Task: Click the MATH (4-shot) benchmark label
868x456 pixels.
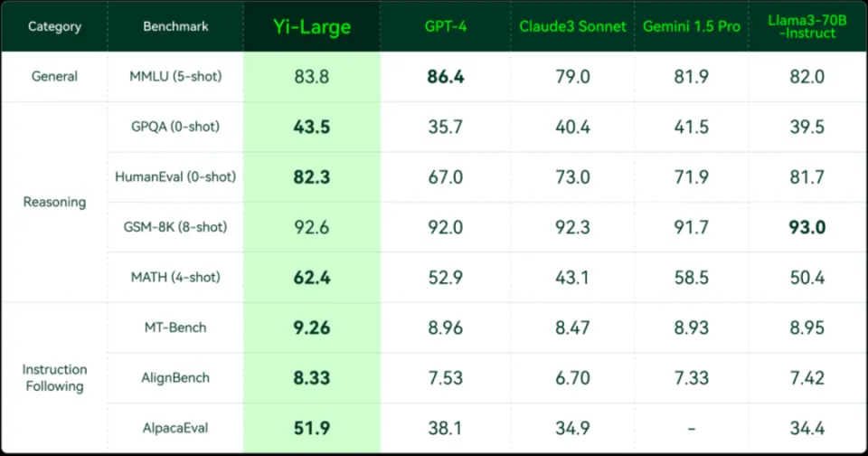Action: [x=175, y=277]
